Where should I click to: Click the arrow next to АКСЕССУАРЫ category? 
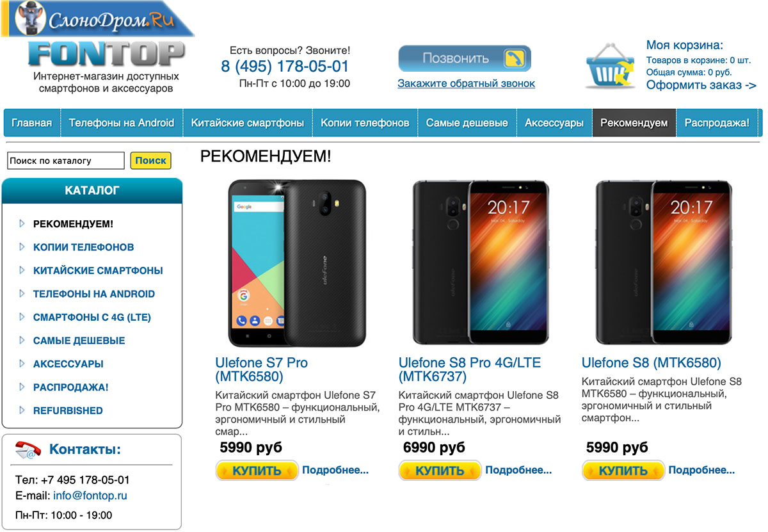click(22, 364)
